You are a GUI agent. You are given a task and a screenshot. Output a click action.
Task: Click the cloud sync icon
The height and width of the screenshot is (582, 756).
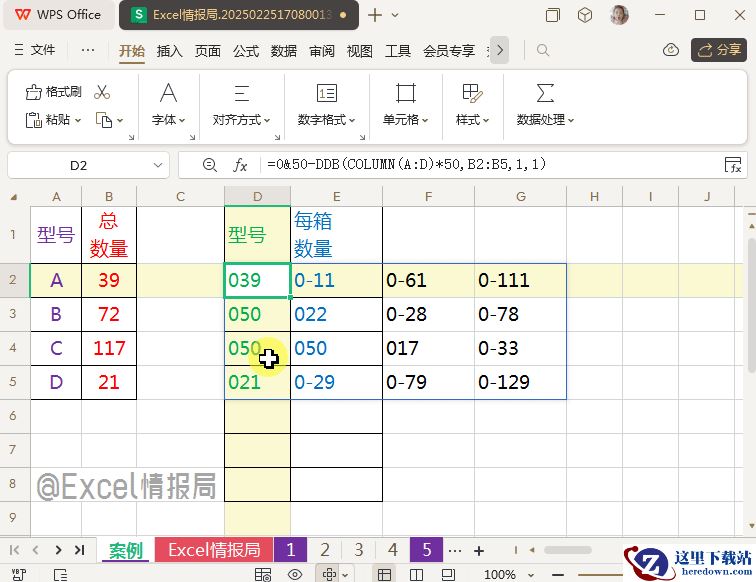[671, 50]
